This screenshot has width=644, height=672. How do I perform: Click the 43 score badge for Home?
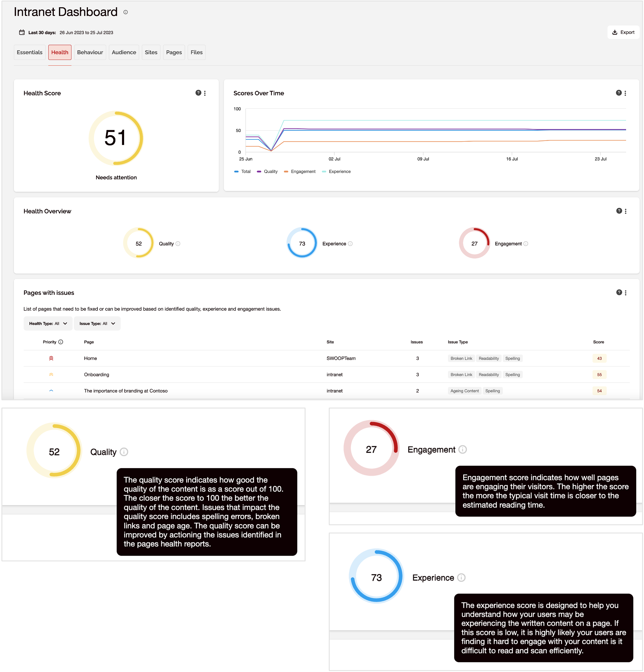click(x=599, y=358)
